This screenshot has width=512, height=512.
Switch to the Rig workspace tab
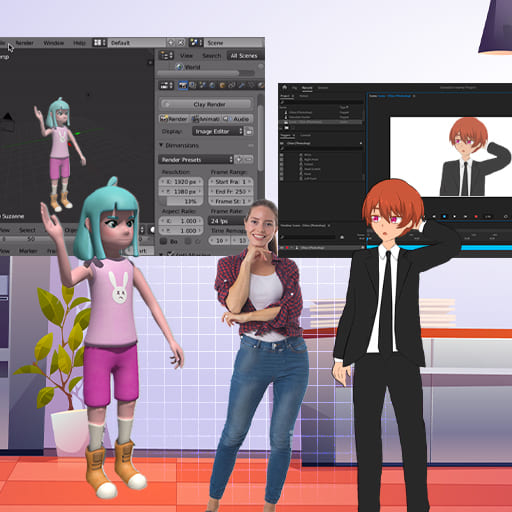[x=294, y=88]
